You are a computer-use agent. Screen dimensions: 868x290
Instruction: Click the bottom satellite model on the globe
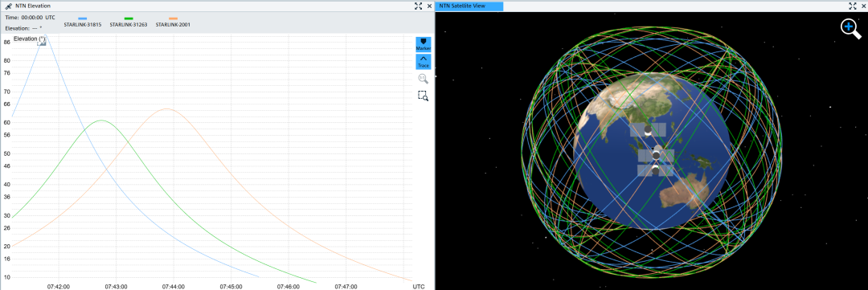(656, 170)
